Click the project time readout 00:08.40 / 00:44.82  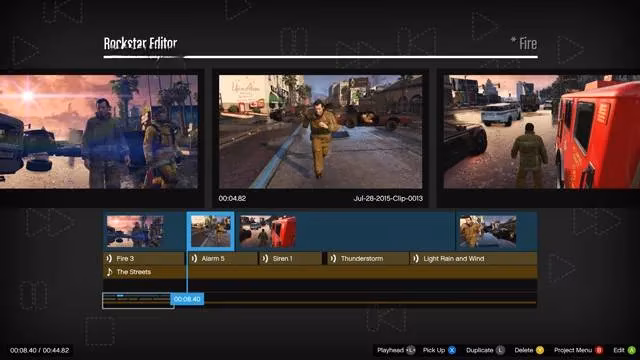click(x=40, y=350)
